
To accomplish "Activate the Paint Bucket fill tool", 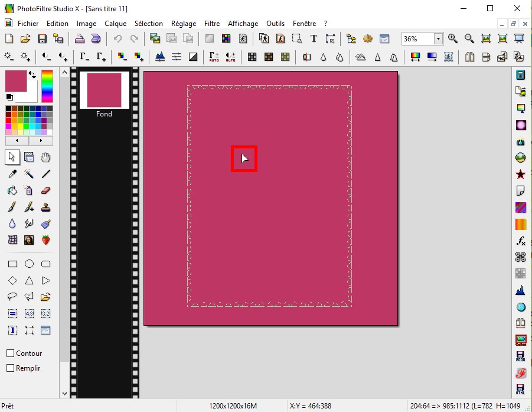I will [x=12, y=190].
